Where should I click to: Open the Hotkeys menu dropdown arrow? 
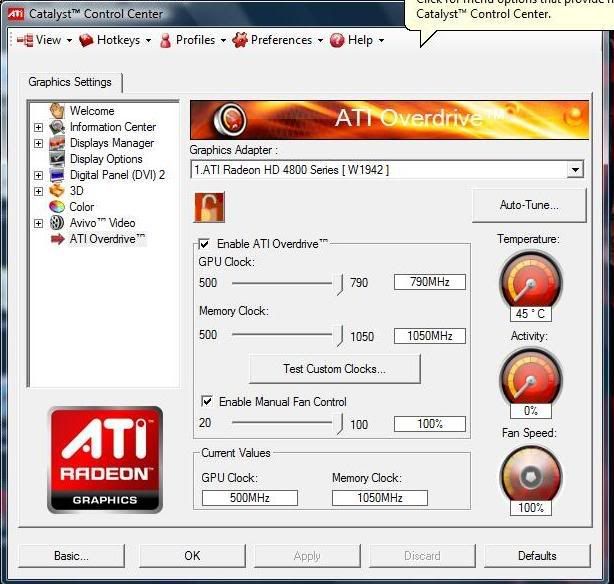click(148, 40)
